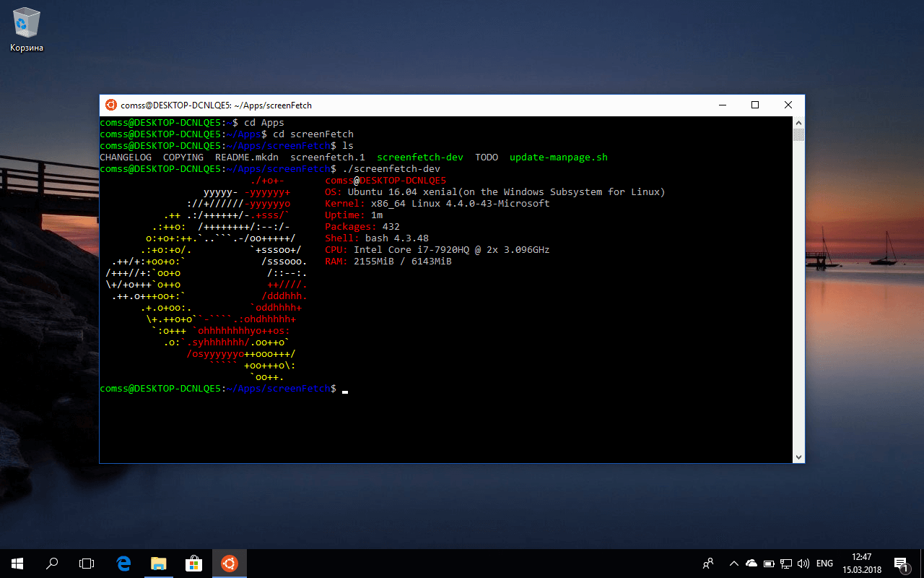The height and width of the screenshot is (578, 924).
Task: Click terminal scrollbar down arrow
Action: pos(798,457)
